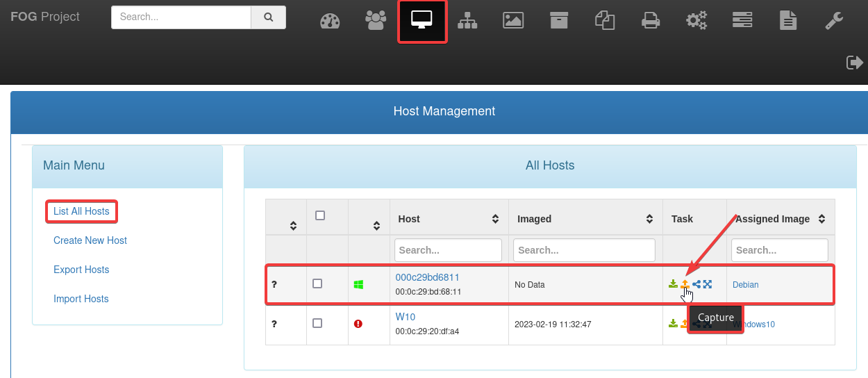Open FOG Configuration wrench icon
The image size is (868, 378).
834,21
